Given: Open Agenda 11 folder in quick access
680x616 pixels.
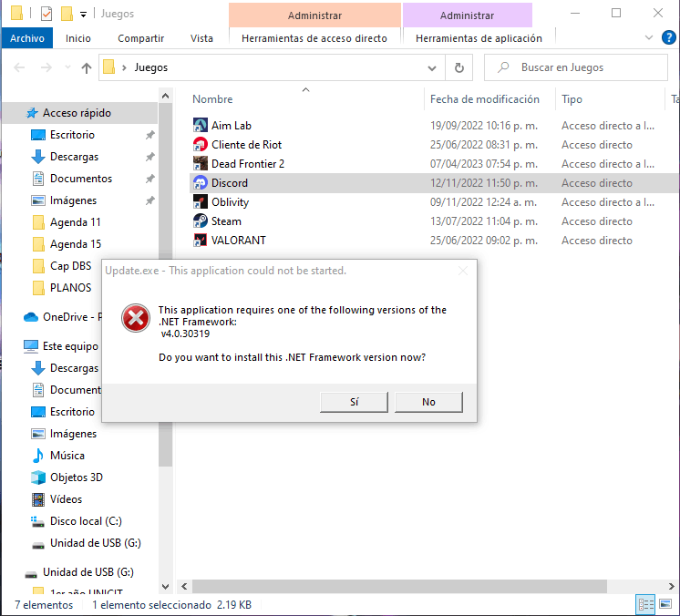Looking at the screenshot, I should click(67, 222).
